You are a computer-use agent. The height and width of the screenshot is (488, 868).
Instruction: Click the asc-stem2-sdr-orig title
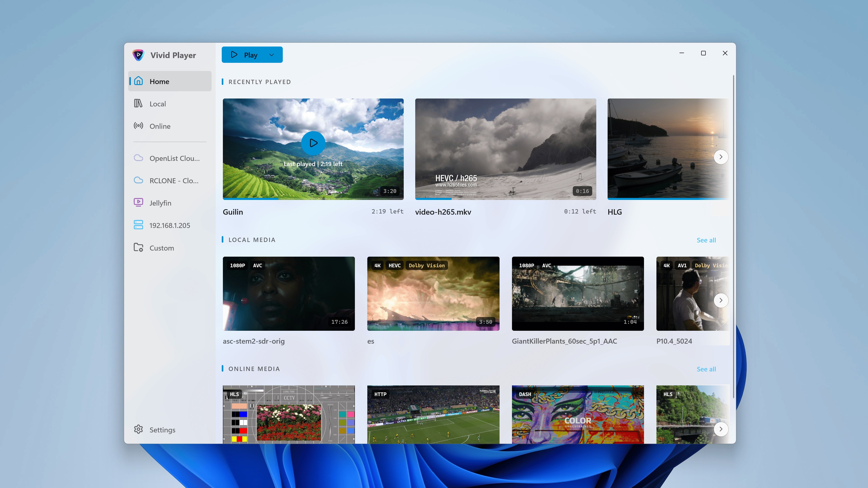254,341
